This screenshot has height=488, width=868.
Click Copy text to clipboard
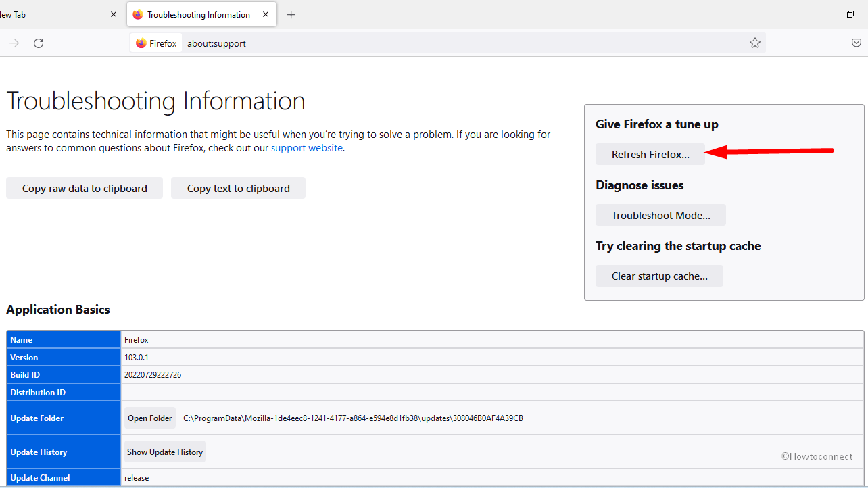[238, 189]
